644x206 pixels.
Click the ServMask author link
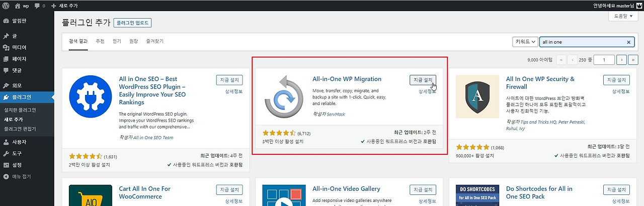tap(336, 115)
